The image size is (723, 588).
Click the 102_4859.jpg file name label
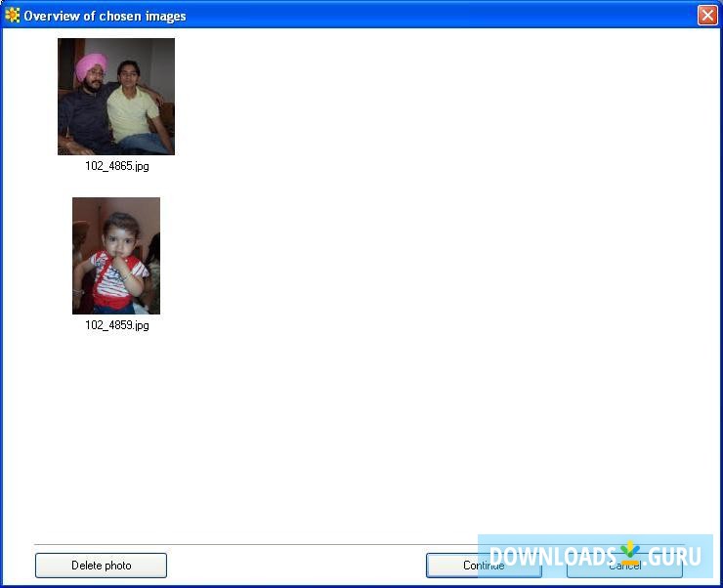[x=117, y=325]
